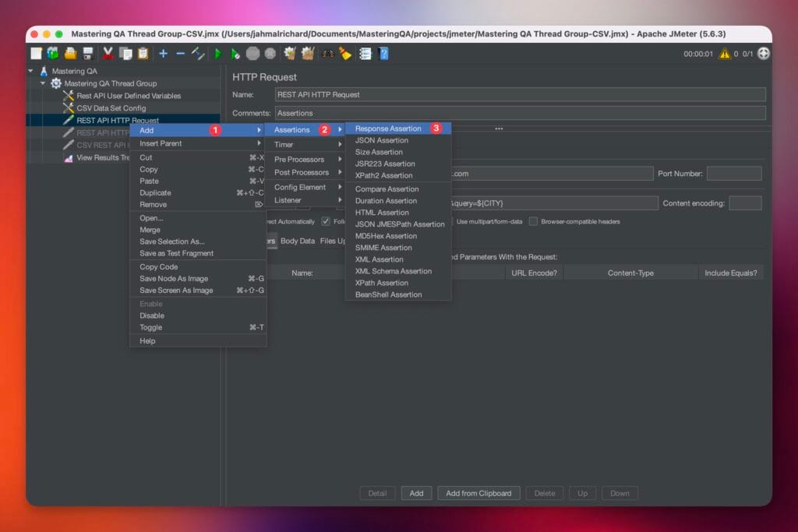Open the Function Helper dialog icon
The height and width of the screenshot is (532, 798).
(365, 54)
